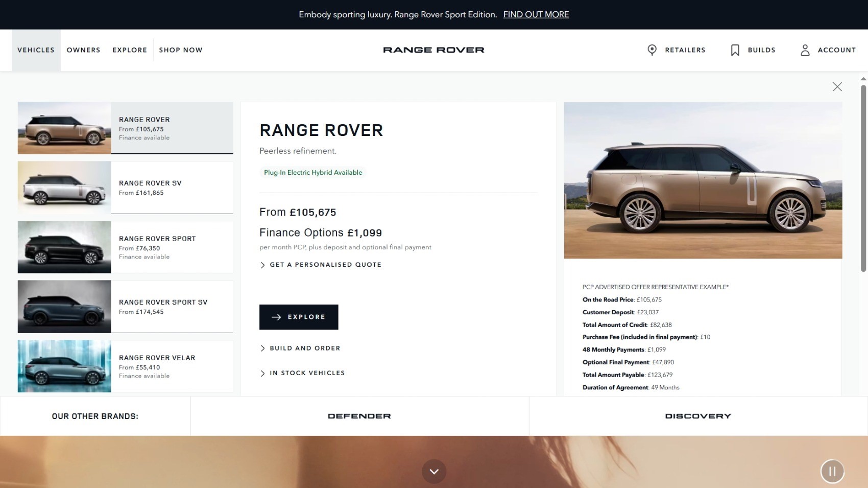Click Shop Now in navigation
868x488 pixels.
181,50
